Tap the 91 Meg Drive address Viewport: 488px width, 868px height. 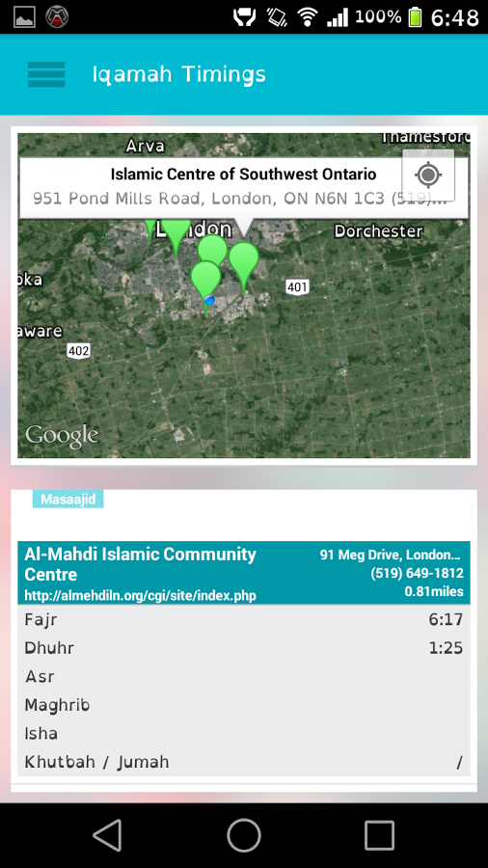[392, 555]
